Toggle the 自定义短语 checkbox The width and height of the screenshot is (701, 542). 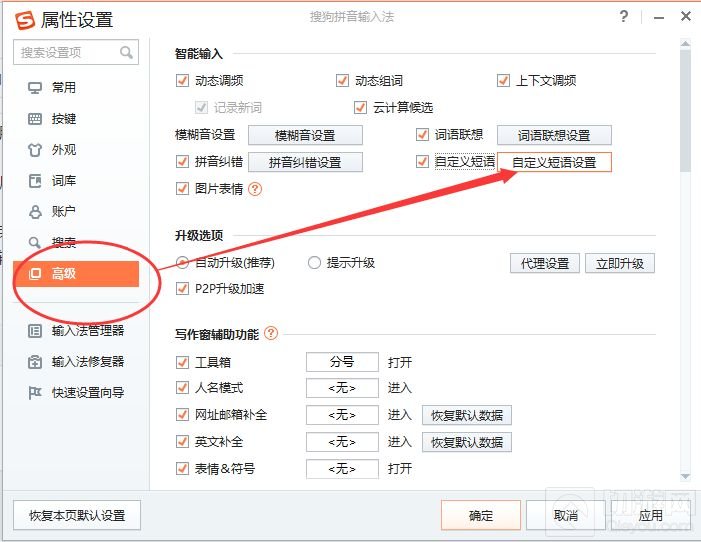pos(422,161)
